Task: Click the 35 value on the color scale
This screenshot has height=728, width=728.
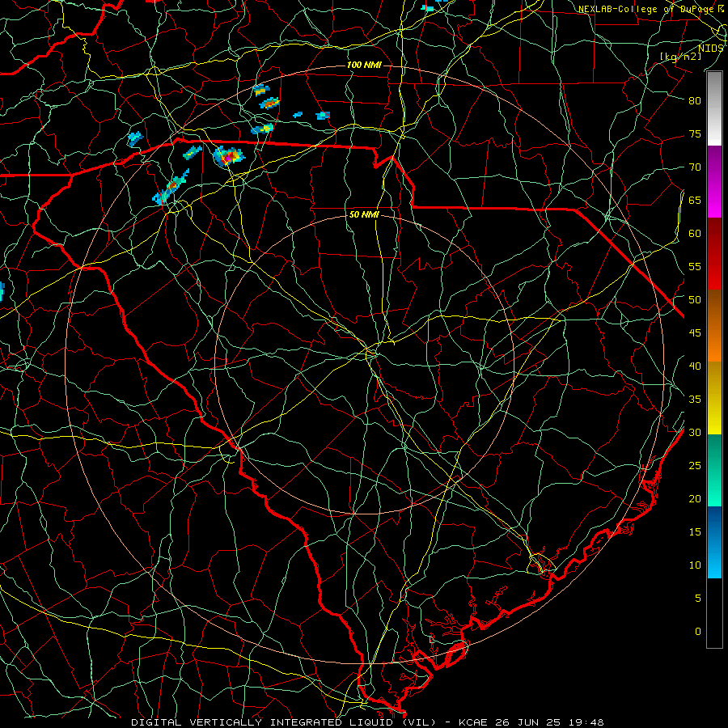Action: [x=695, y=400]
